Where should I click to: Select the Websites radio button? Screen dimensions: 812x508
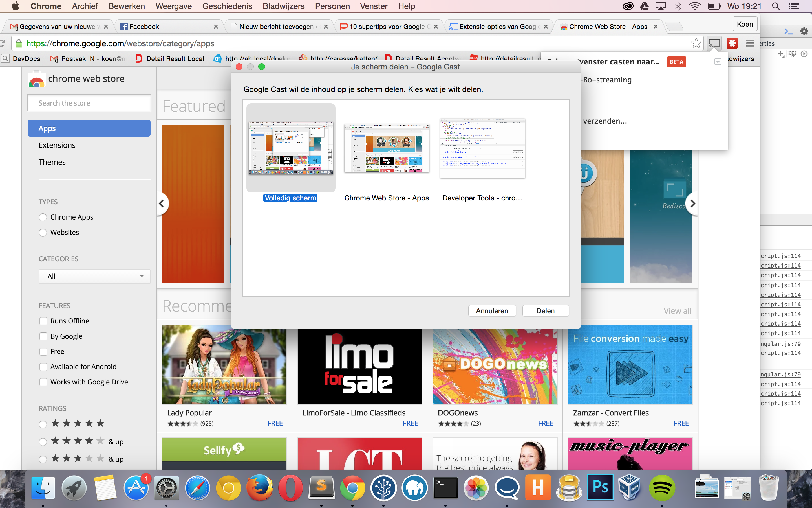click(x=43, y=233)
